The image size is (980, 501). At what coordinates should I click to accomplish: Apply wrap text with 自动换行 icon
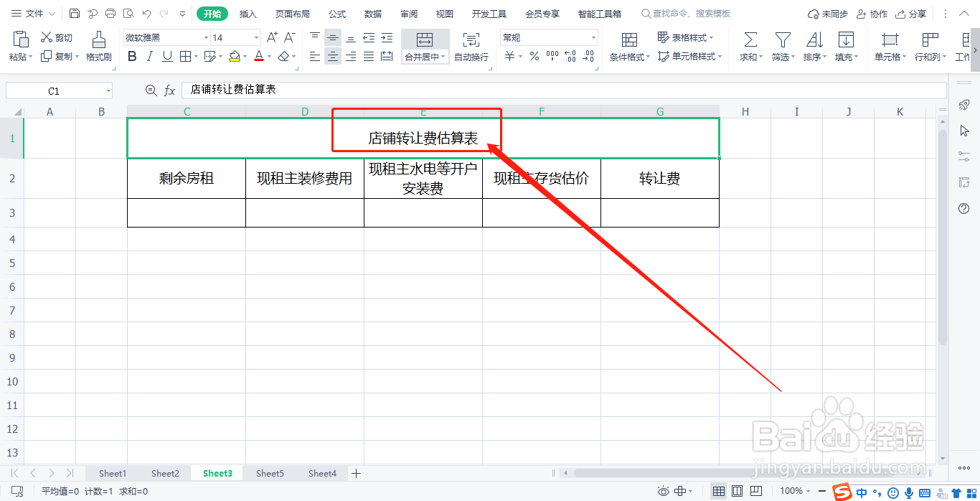pos(471,45)
